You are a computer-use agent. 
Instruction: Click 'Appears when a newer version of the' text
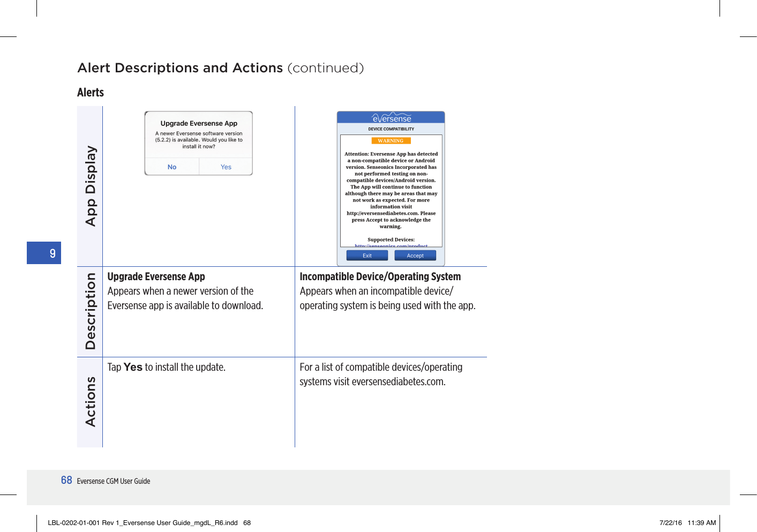[x=180, y=291]
